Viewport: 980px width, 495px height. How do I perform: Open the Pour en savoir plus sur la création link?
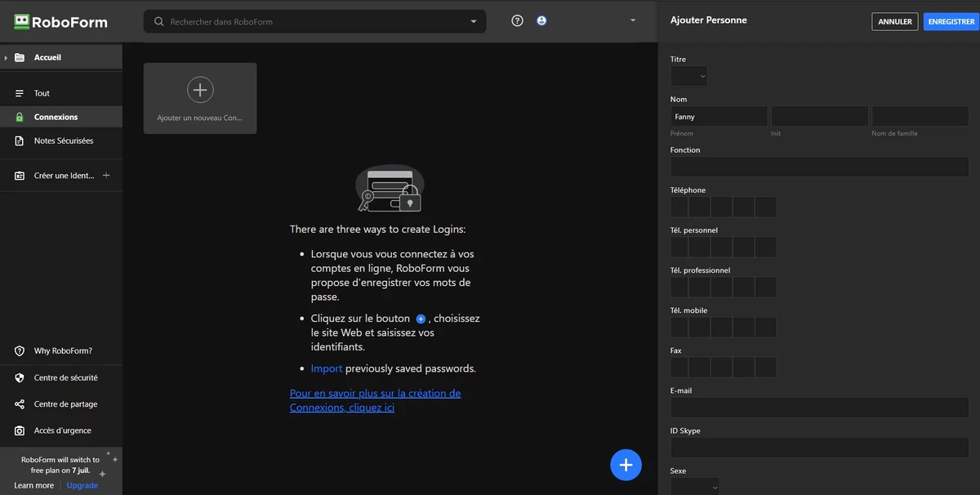tap(375, 400)
